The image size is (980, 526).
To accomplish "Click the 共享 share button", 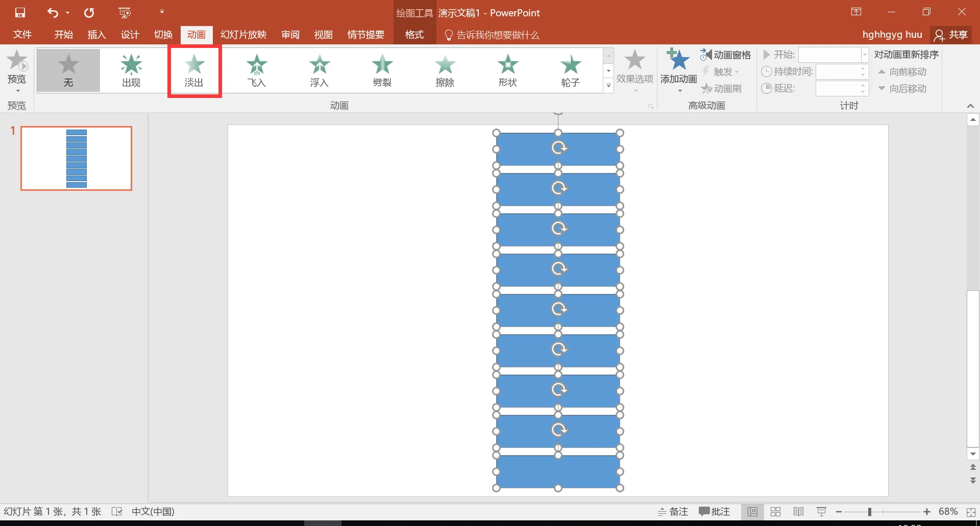I will (951, 35).
